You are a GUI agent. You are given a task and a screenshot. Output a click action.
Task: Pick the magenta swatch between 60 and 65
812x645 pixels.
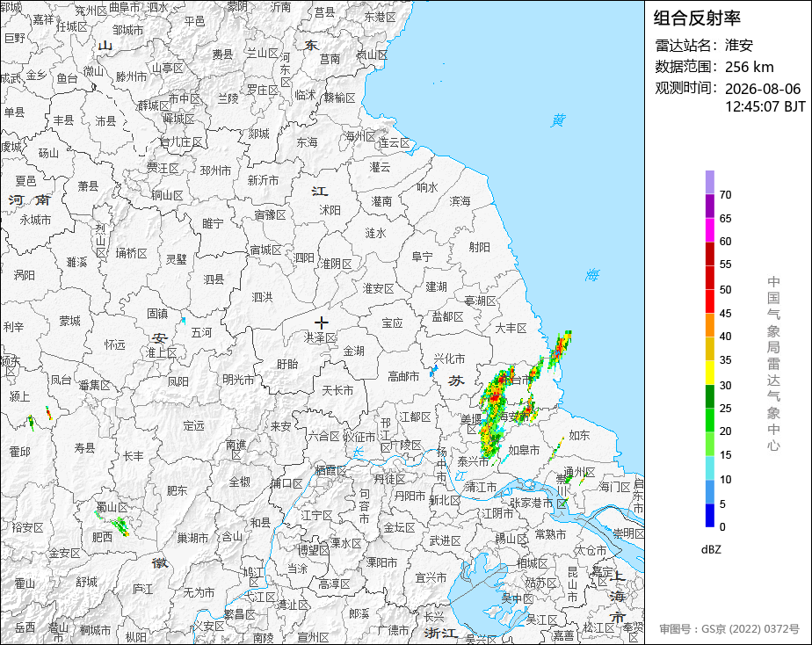click(x=709, y=229)
